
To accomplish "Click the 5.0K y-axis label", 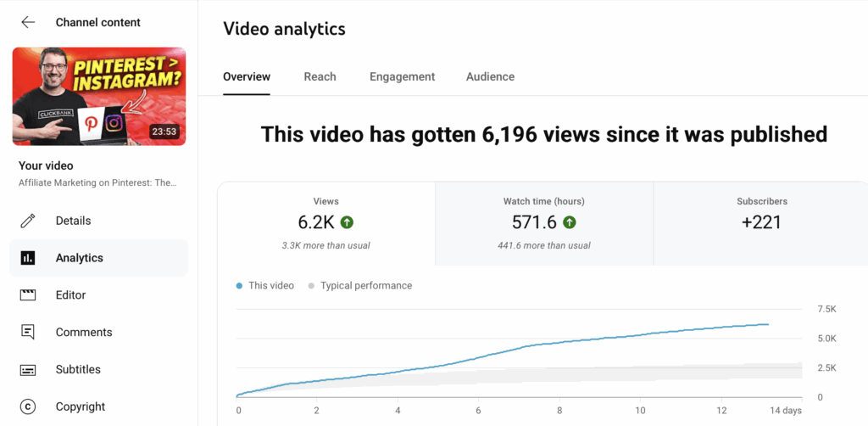I will [826, 339].
